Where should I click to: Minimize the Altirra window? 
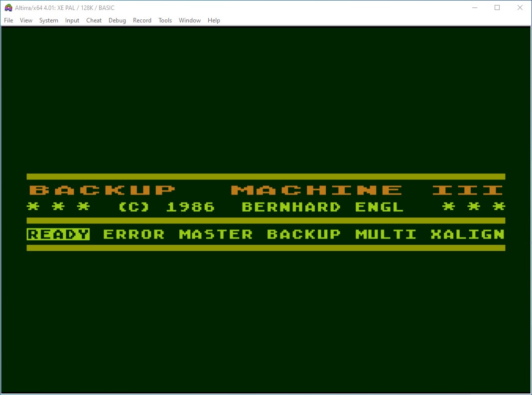(474, 7)
